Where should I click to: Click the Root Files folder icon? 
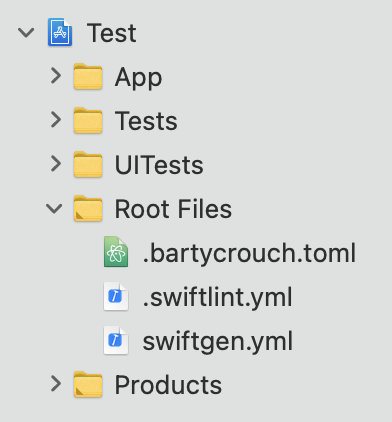point(88,208)
